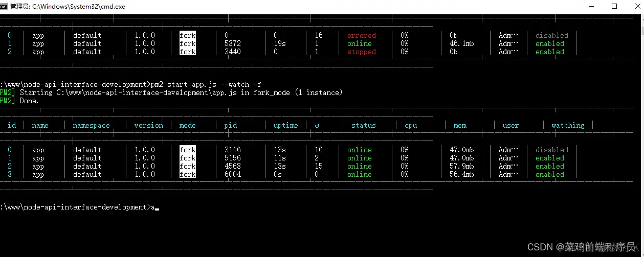Click the 'mem' column header
This screenshot has width=644, height=257.
coord(460,125)
